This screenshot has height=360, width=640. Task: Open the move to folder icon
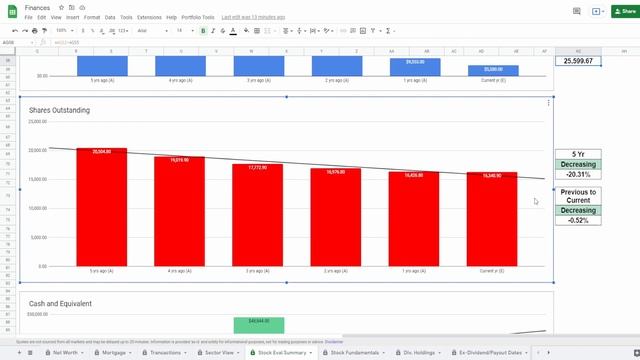72,8
